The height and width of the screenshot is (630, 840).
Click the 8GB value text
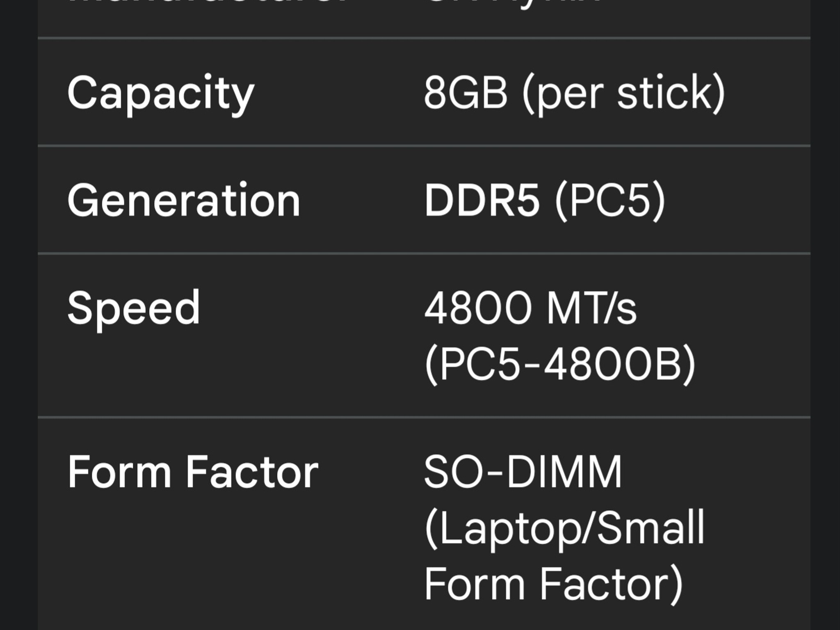point(466,93)
